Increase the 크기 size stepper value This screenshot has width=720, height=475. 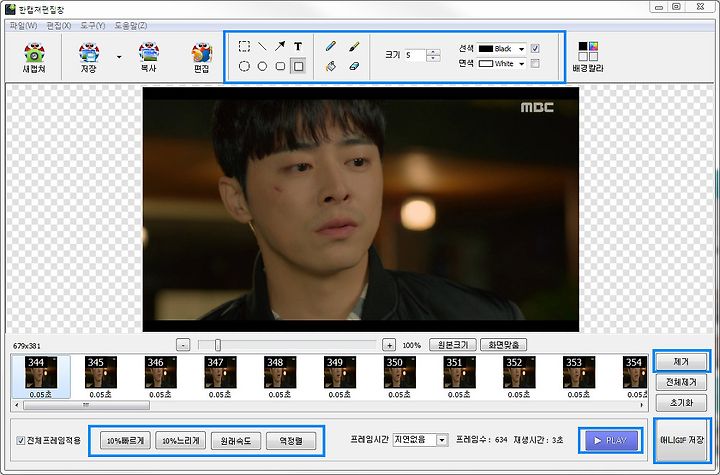[433, 52]
